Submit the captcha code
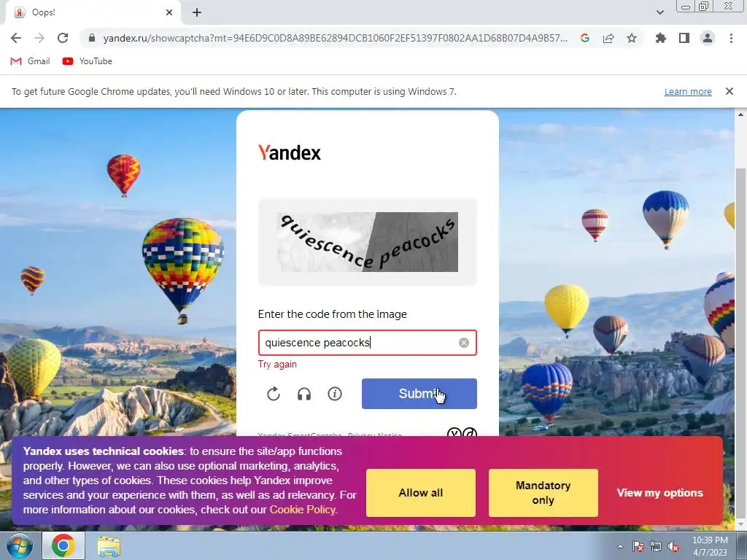This screenshot has width=747, height=560. click(x=419, y=394)
